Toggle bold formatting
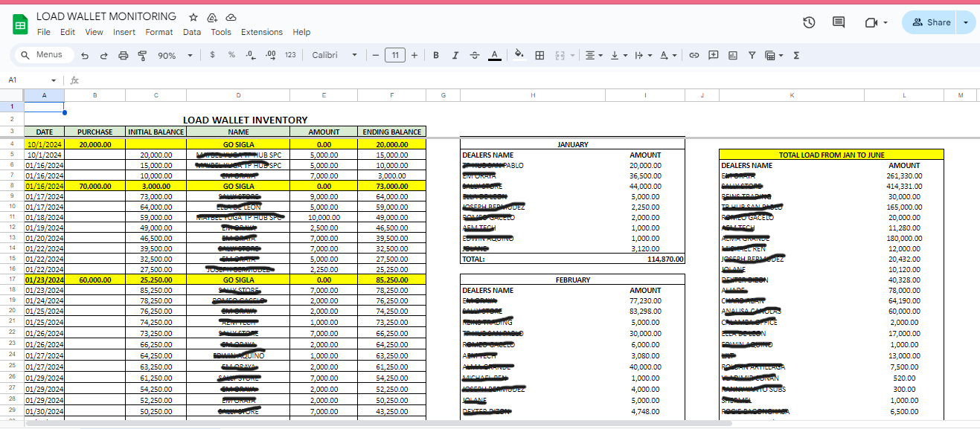 [436, 55]
